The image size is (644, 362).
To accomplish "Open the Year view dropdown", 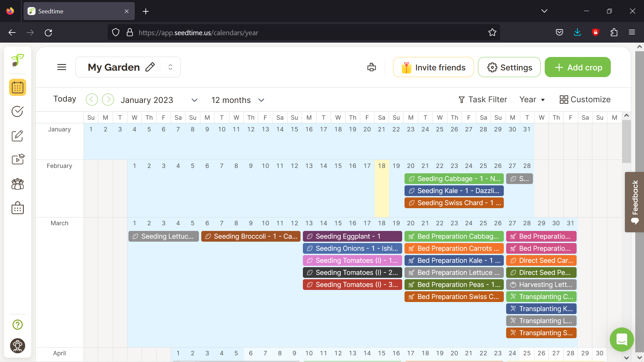I will tap(532, 100).
